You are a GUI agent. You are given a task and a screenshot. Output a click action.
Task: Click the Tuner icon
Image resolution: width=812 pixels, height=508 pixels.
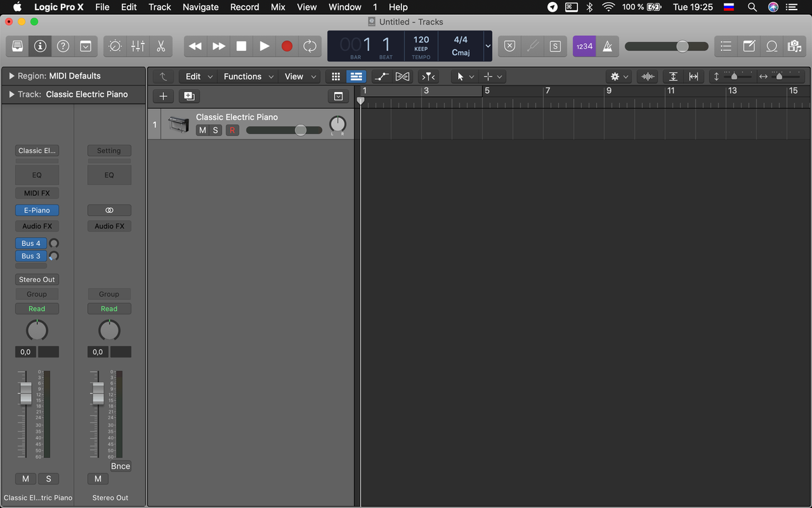click(x=533, y=46)
